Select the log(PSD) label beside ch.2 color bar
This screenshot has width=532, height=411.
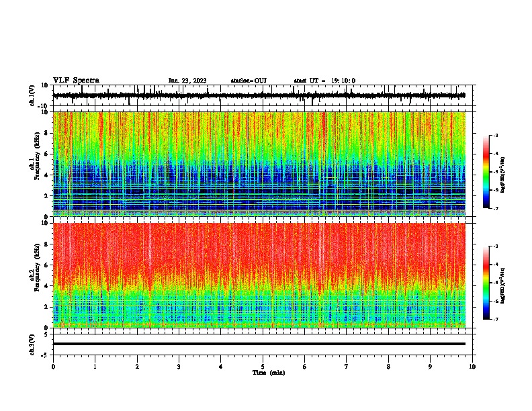pyautogui.click(x=503, y=285)
